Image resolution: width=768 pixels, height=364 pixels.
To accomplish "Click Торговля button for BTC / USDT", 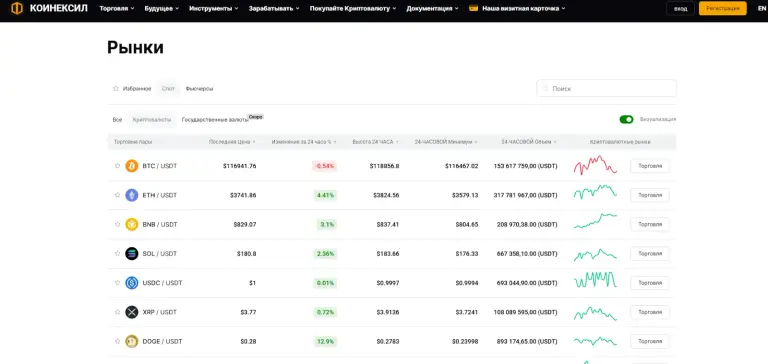I will 649,166.
